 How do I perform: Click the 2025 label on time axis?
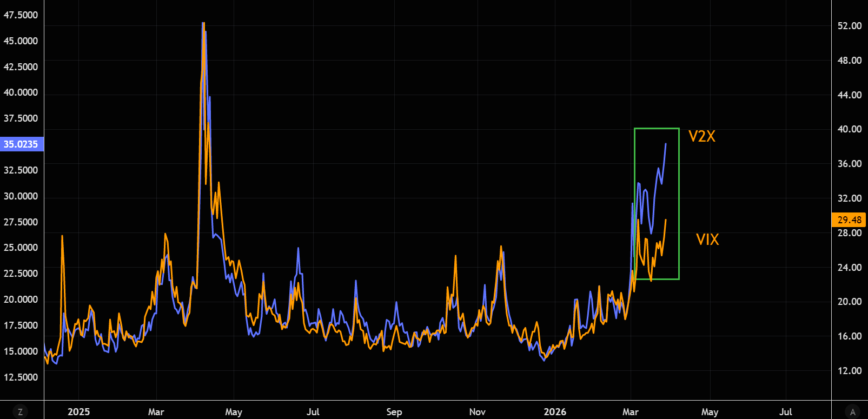pos(78,412)
